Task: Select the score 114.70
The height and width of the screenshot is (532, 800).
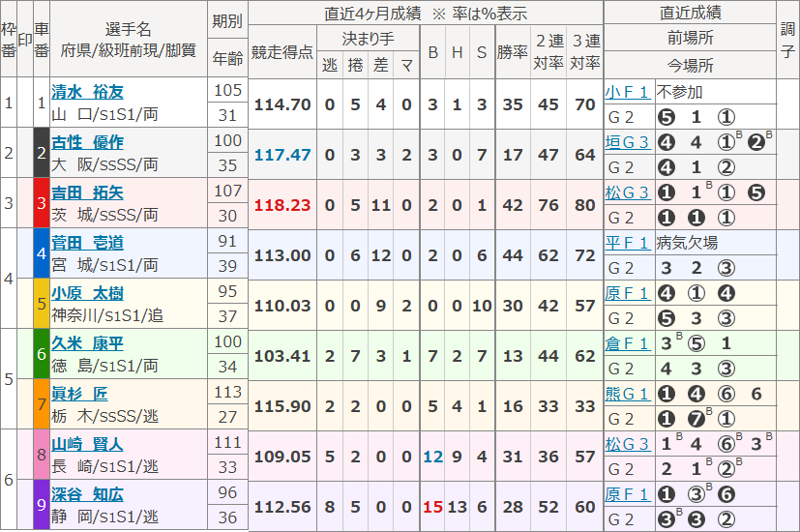Action: click(x=282, y=104)
